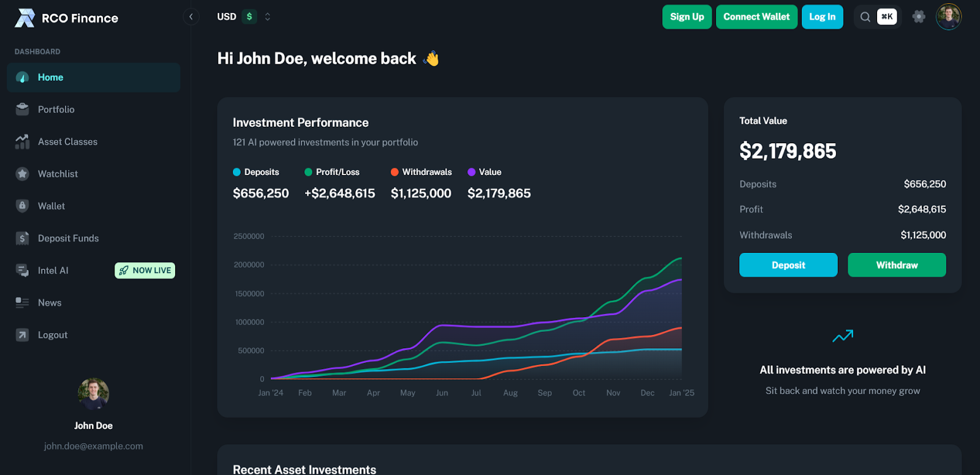The width and height of the screenshot is (980, 475).
Task: Click the Portfolio briefcase icon
Action: [23, 110]
